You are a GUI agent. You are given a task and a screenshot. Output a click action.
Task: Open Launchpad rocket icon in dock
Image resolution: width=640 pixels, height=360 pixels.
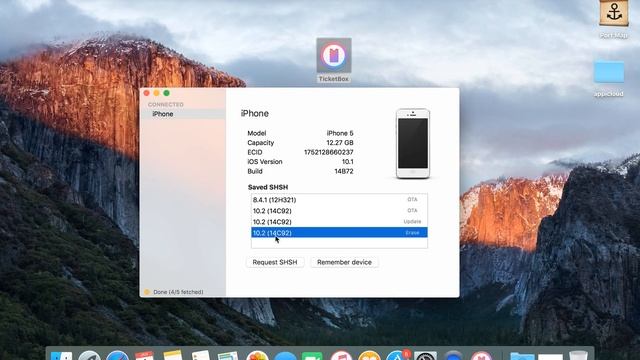pos(89,356)
